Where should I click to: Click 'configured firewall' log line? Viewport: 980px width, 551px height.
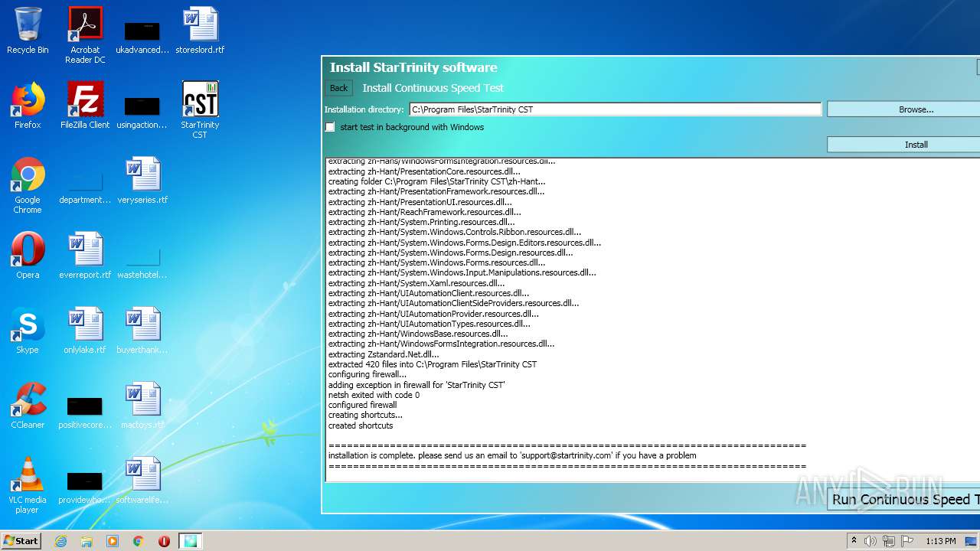[x=362, y=405]
